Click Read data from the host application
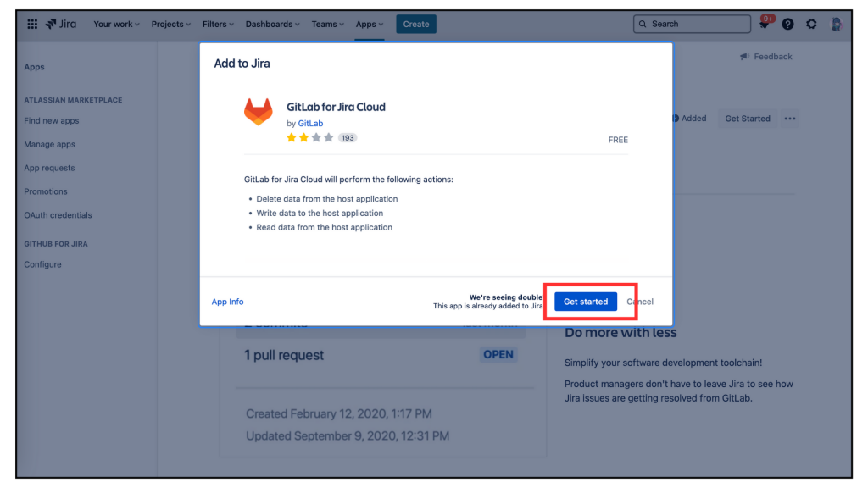Viewport: 868px width, 488px height. 324,227
